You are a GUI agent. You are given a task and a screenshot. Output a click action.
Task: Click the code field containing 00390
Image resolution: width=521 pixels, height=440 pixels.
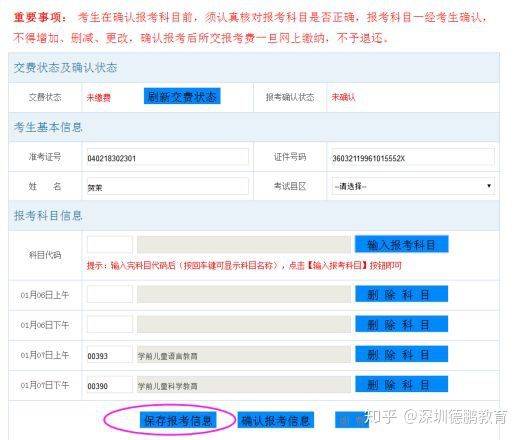coord(110,385)
